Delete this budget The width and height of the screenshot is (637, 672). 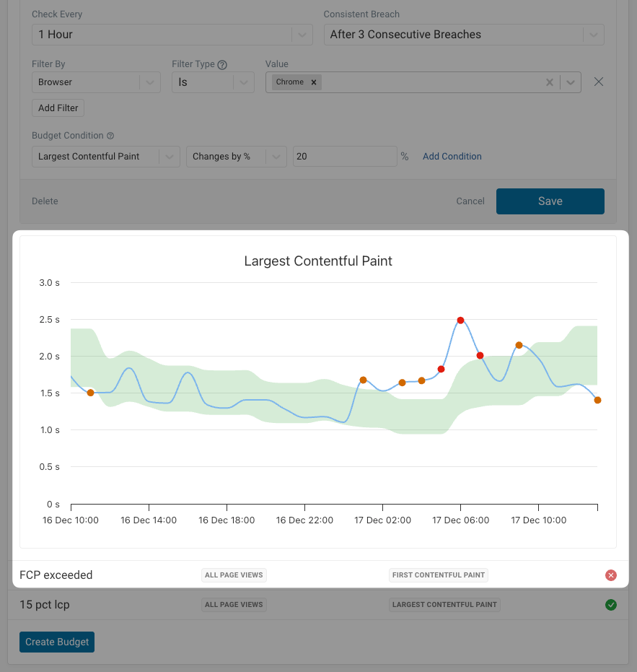(45, 201)
